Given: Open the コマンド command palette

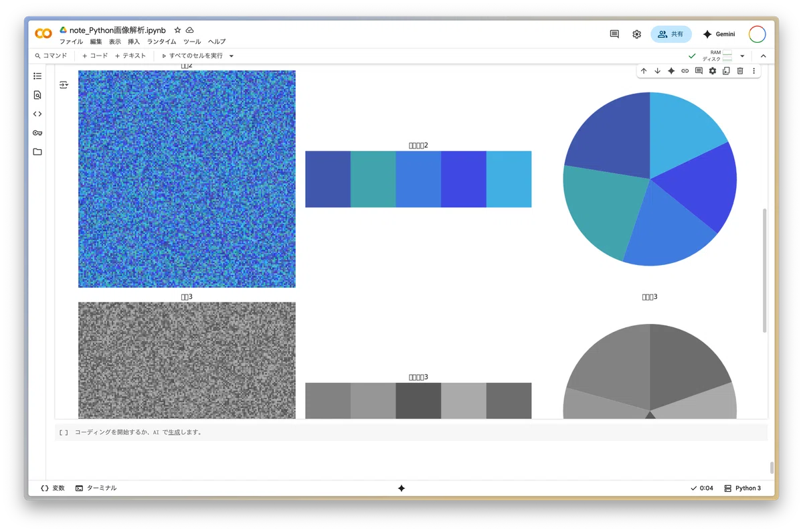Looking at the screenshot, I should (x=51, y=56).
